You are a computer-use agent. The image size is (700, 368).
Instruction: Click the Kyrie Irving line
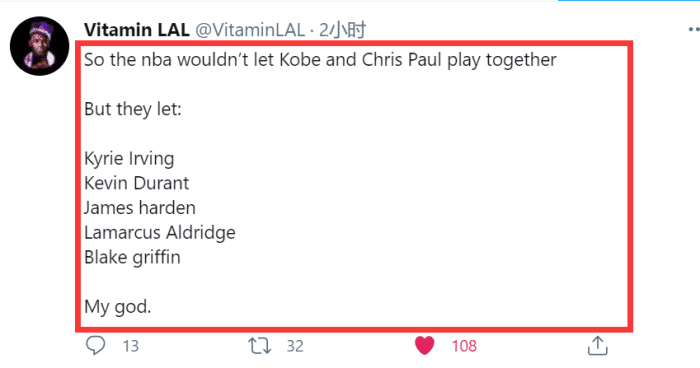pyautogui.click(x=129, y=159)
